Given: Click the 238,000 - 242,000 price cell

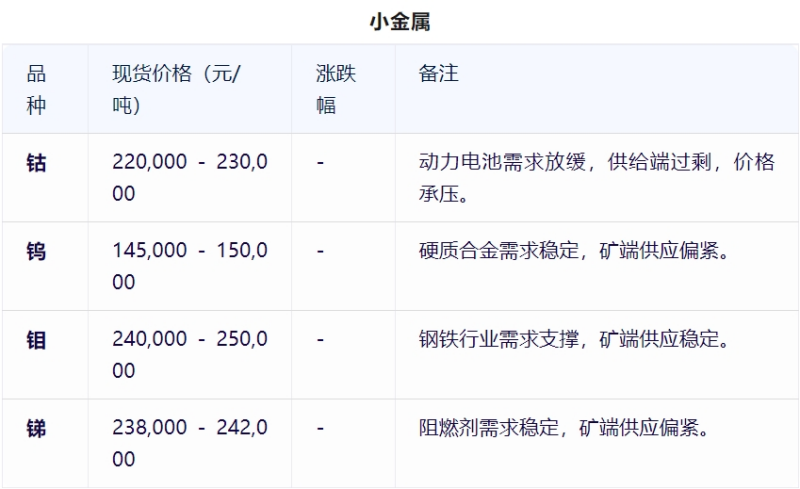Looking at the screenshot, I should (190, 444).
